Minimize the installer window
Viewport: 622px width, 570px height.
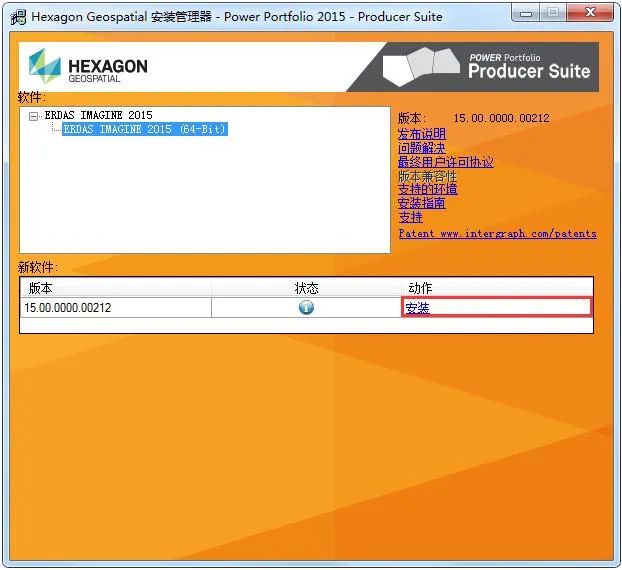pyautogui.click(x=526, y=13)
